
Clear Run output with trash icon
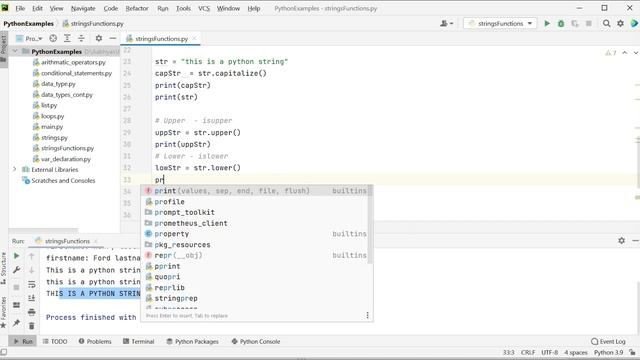click(31, 326)
